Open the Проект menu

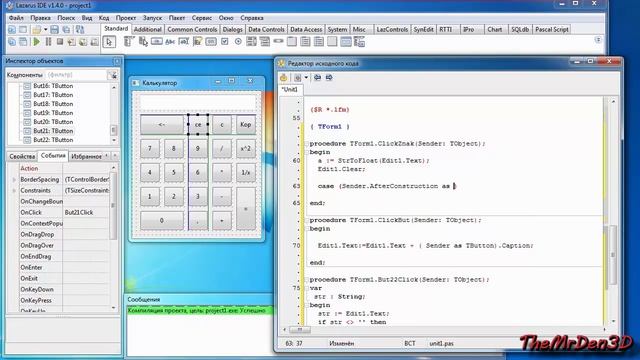coord(126,18)
